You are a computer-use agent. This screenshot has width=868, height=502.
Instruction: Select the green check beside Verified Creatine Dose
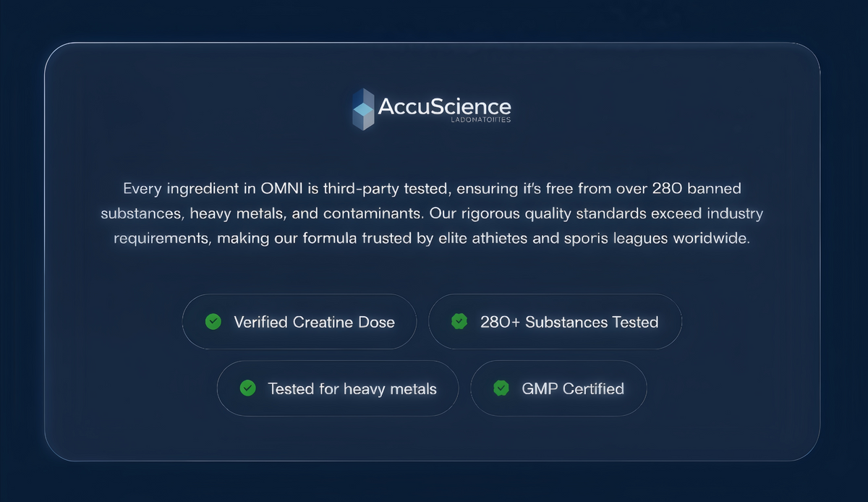coord(213,322)
